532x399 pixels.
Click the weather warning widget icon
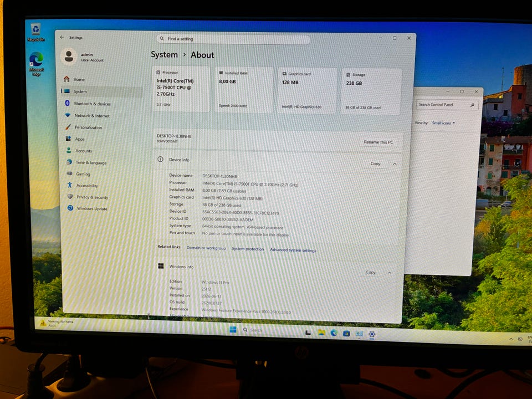click(43, 323)
